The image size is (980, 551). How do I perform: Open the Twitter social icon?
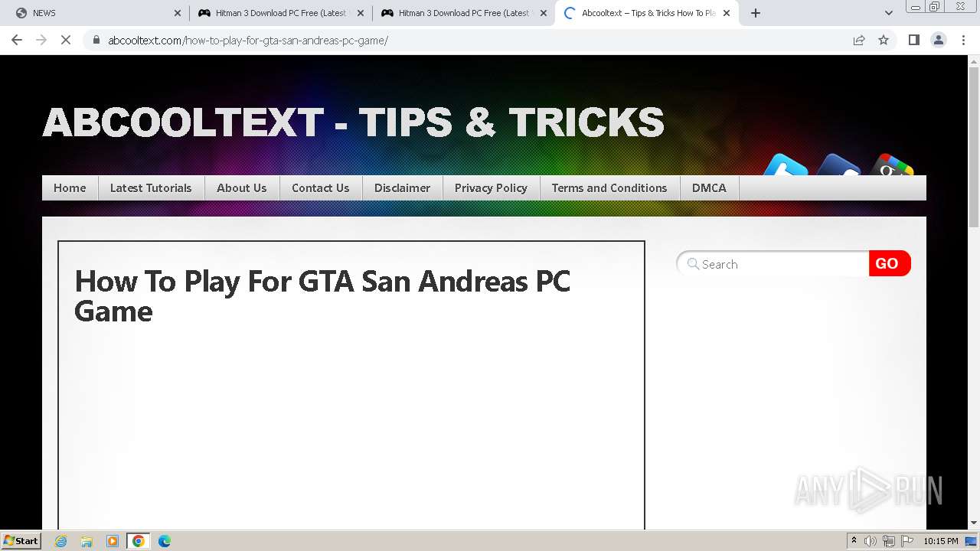coord(786,165)
